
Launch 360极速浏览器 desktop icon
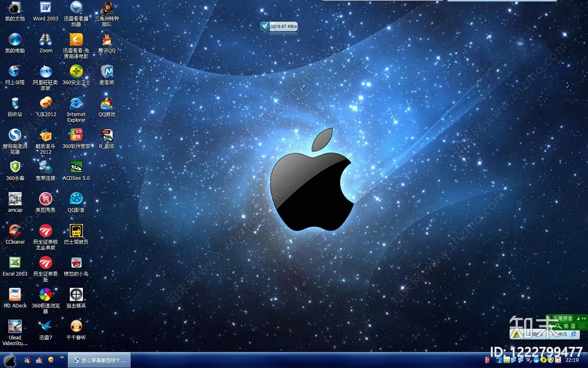(46, 301)
